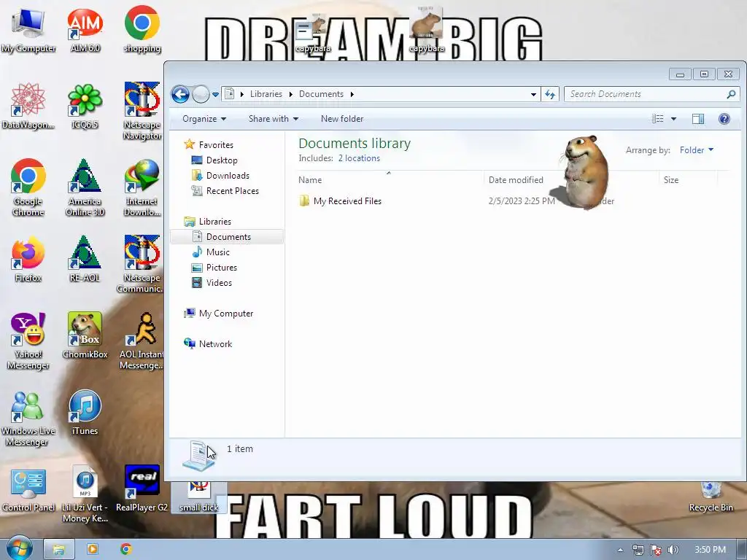This screenshot has height=560, width=747.
Task: Click the Explorer Back arrow button
Action: (x=181, y=94)
